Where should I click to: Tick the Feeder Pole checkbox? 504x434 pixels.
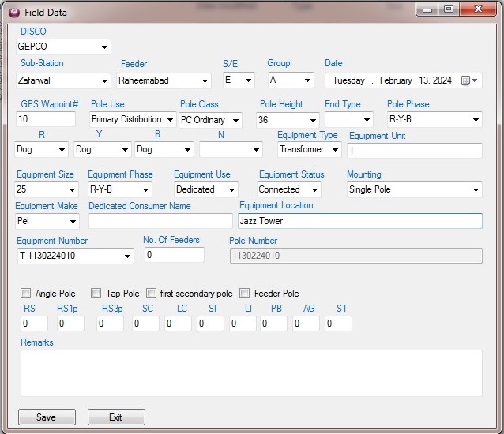(245, 294)
